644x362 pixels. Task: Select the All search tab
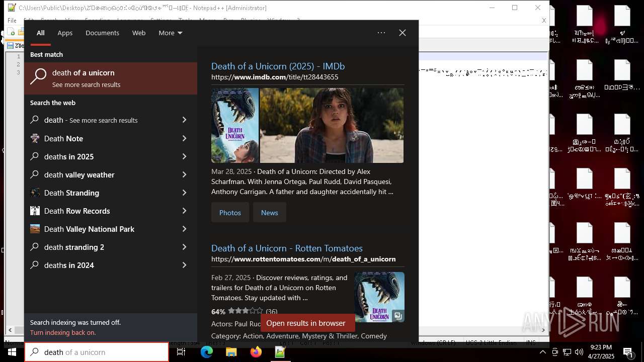point(41,33)
